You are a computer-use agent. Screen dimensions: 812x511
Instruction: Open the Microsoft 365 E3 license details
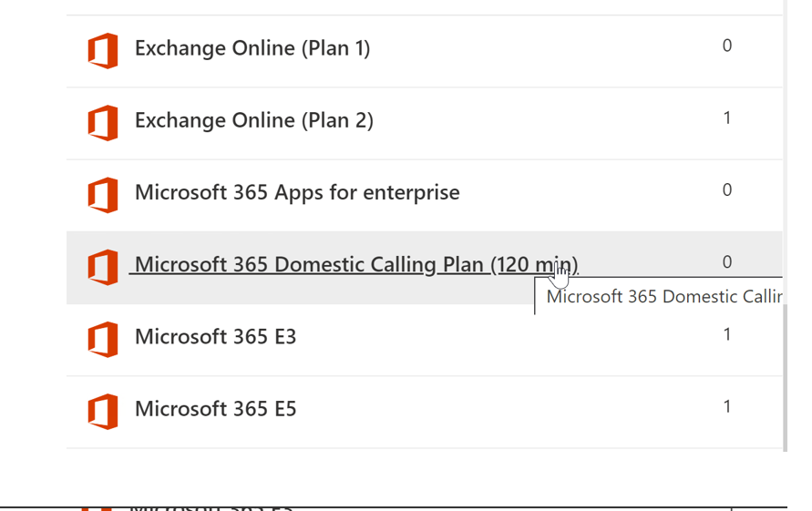tap(215, 337)
